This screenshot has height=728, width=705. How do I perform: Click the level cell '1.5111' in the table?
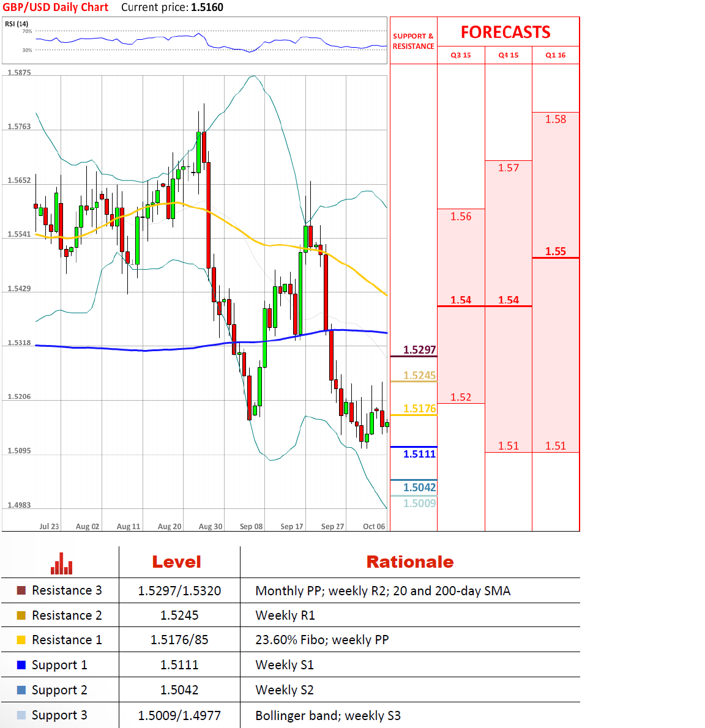(x=179, y=665)
